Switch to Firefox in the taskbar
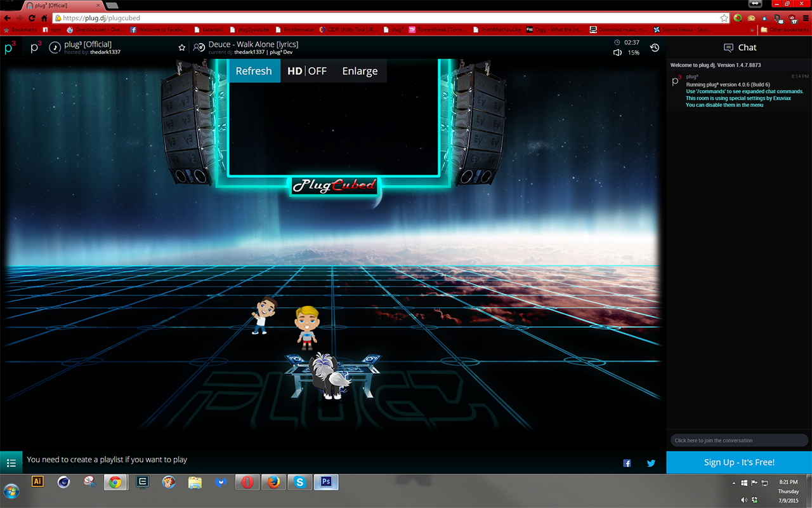This screenshot has height=508, width=812. pyautogui.click(x=273, y=482)
